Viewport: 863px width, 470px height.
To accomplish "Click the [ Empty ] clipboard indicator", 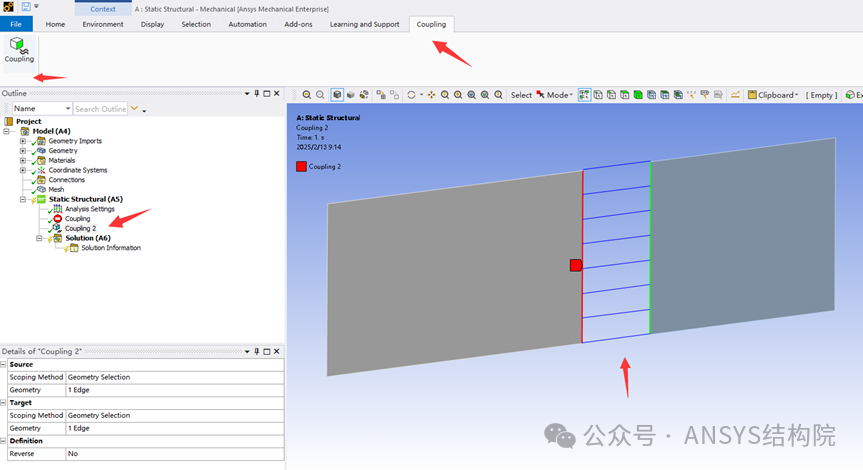I will coord(821,95).
